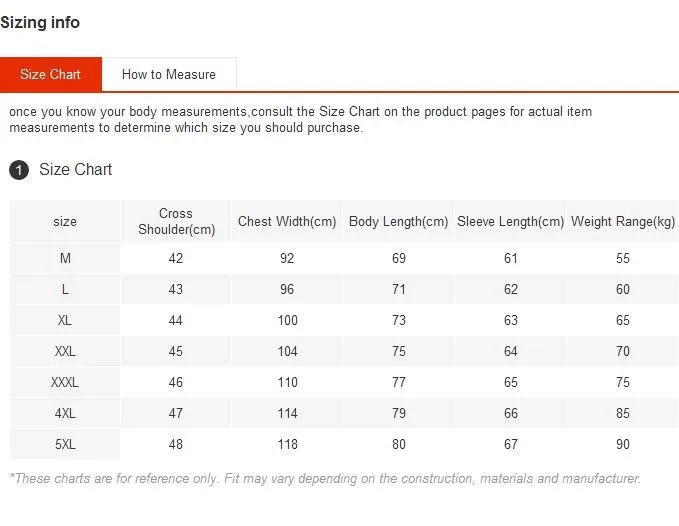Select the size column header

(65, 221)
